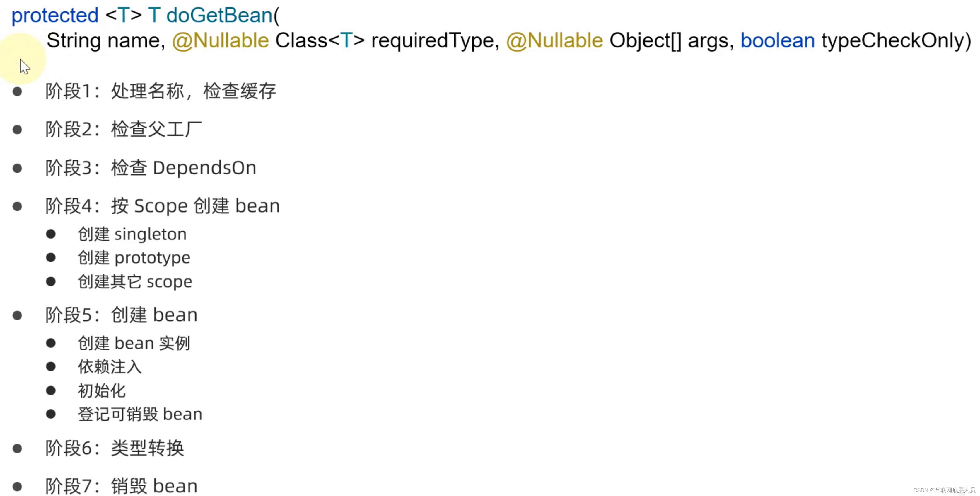980x496 pixels.
Task: Select the 阶段3 检查 DependsOn line
Action: (151, 168)
